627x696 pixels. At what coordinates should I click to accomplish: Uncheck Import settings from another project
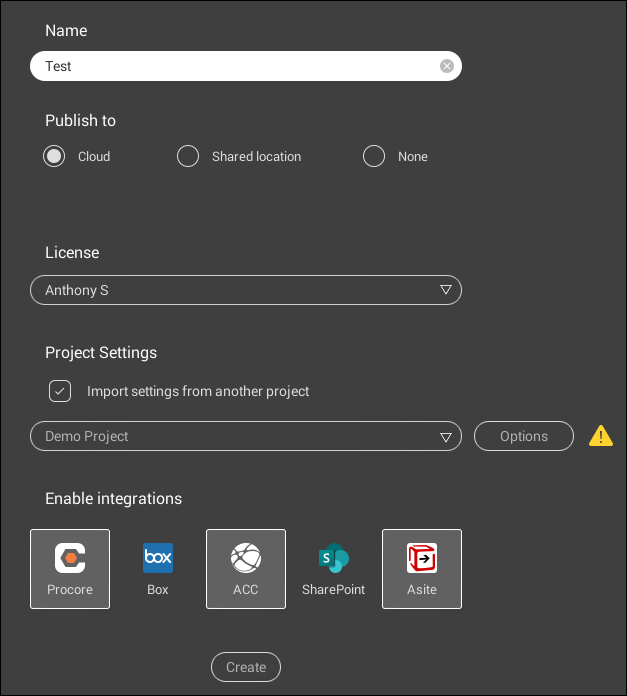pos(60,391)
